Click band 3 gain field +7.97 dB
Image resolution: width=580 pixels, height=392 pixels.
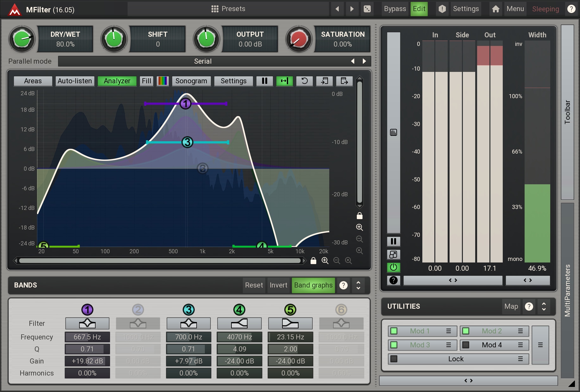tap(189, 361)
